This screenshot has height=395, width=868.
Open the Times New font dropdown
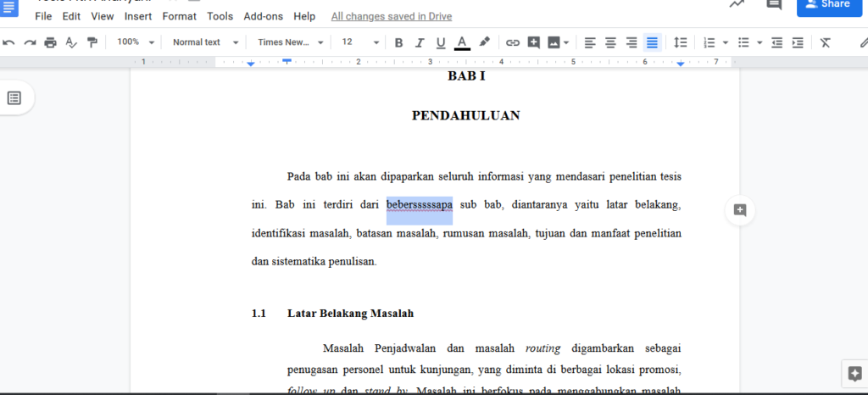click(x=291, y=42)
